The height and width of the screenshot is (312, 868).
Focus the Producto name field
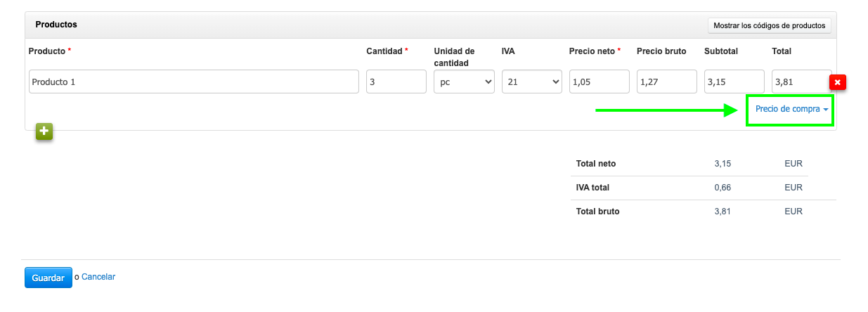click(194, 82)
